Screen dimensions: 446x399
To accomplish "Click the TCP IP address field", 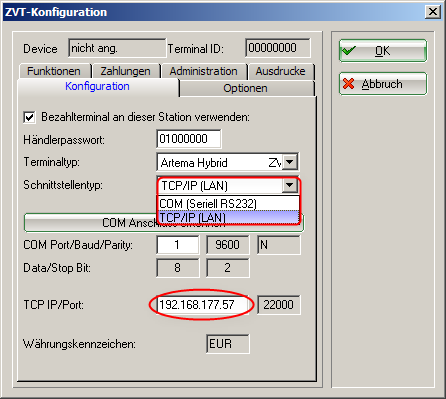I will point(201,305).
